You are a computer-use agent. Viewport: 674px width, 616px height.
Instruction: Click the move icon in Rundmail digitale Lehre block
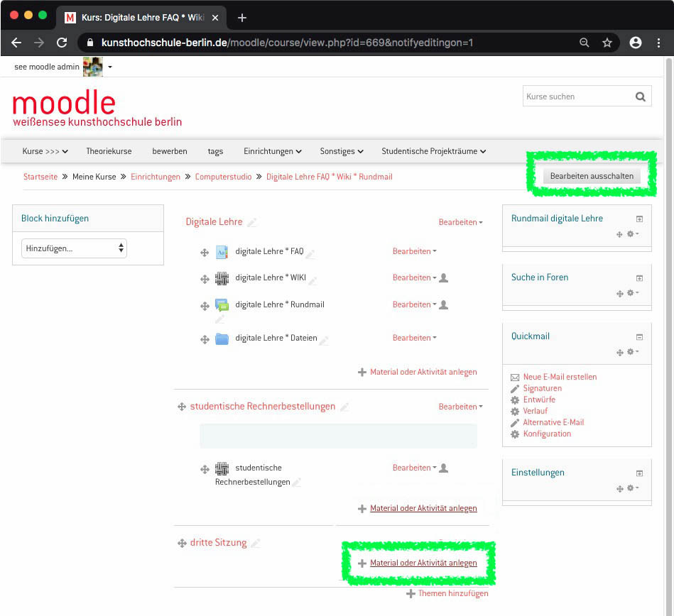619,234
